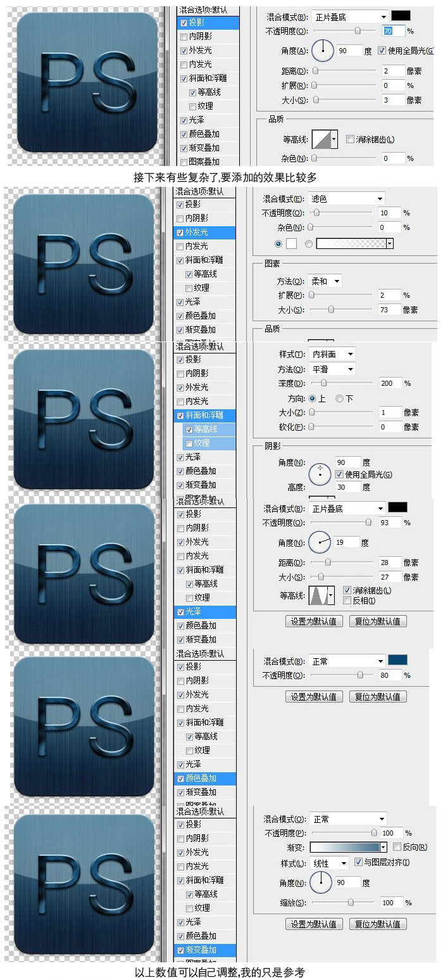Click the 渐变 gradient preview bar
The width and height of the screenshot is (443, 980).
click(x=344, y=847)
